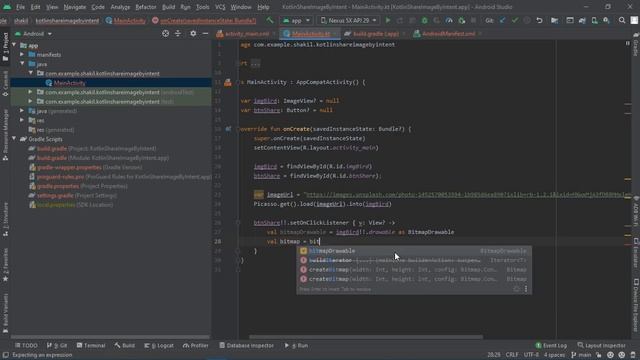Open the Terminal tool window
The image size is (640, 360).
point(91,345)
